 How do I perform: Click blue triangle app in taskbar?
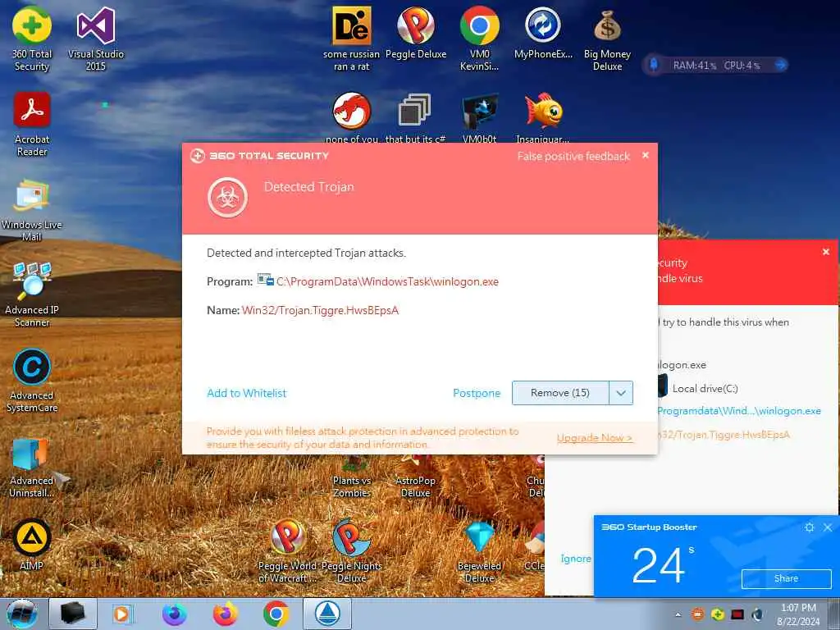[326, 614]
